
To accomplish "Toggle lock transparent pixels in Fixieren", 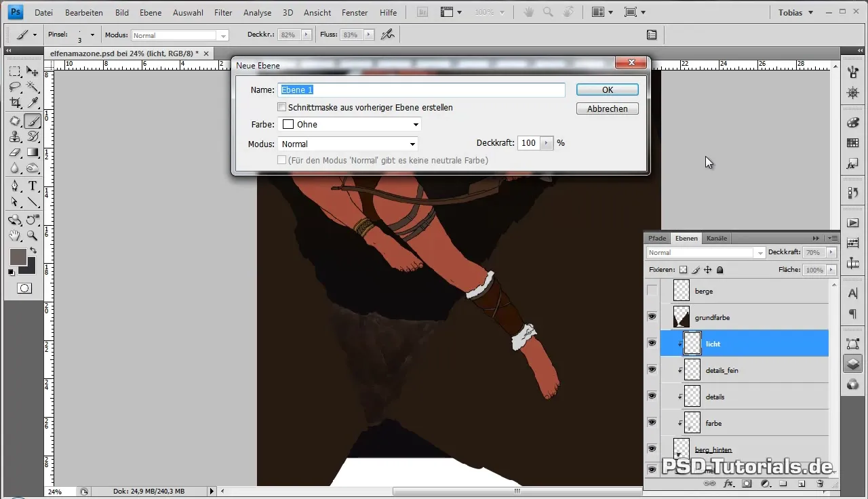I will [x=683, y=270].
